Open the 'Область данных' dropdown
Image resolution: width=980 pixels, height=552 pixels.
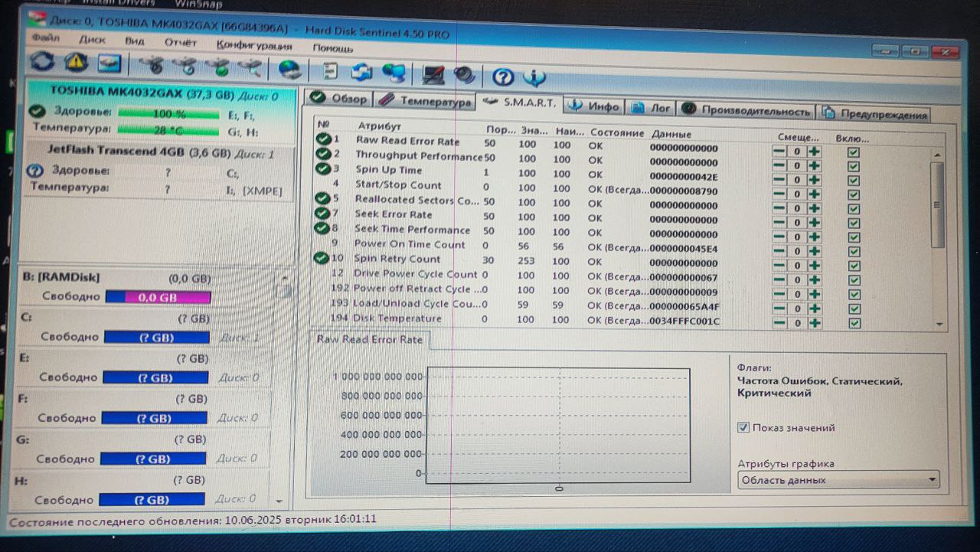click(838, 480)
